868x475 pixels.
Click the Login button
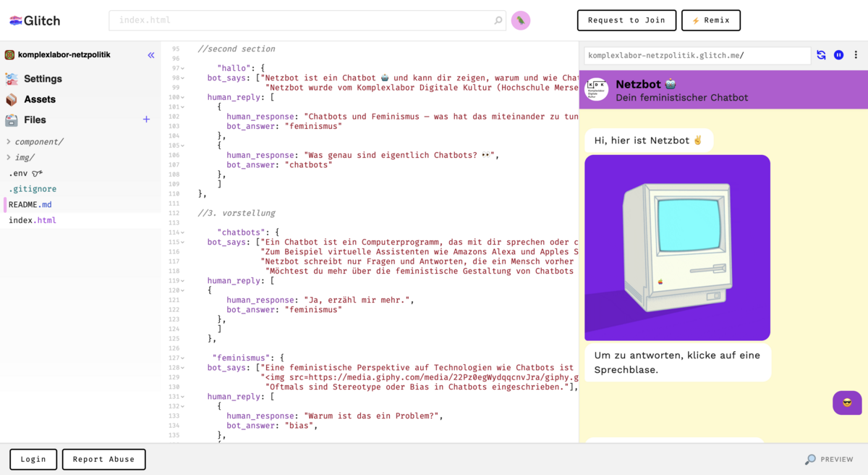(x=33, y=459)
